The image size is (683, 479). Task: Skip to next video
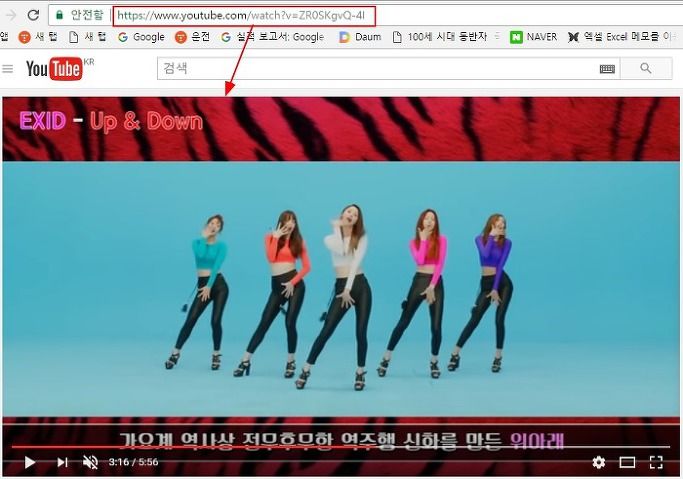(62, 462)
